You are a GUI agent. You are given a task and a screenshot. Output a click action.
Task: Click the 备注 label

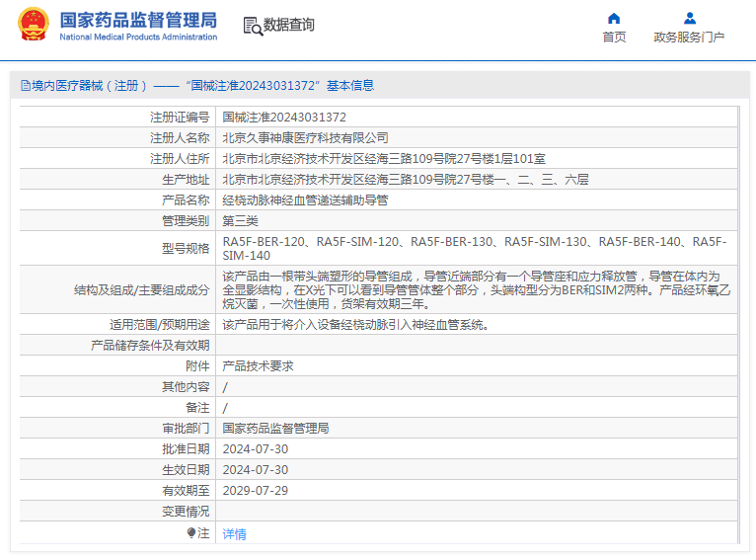(197, 408)
